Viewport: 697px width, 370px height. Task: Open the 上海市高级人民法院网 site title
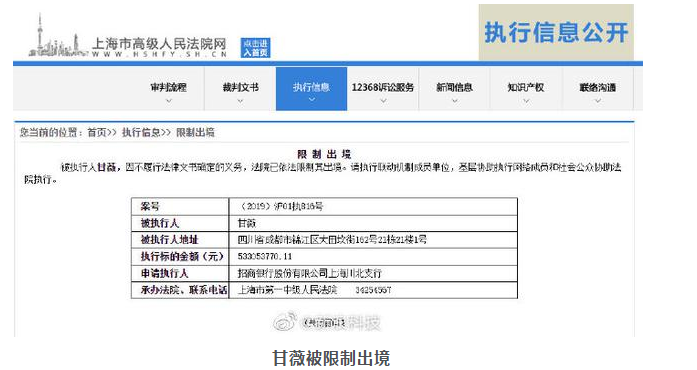click(x=159, y=44)
